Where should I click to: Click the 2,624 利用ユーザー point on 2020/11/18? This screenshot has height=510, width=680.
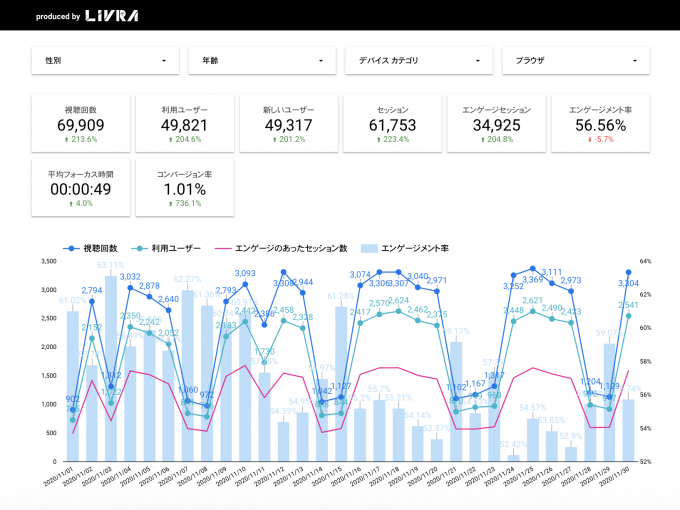[399, 311]
